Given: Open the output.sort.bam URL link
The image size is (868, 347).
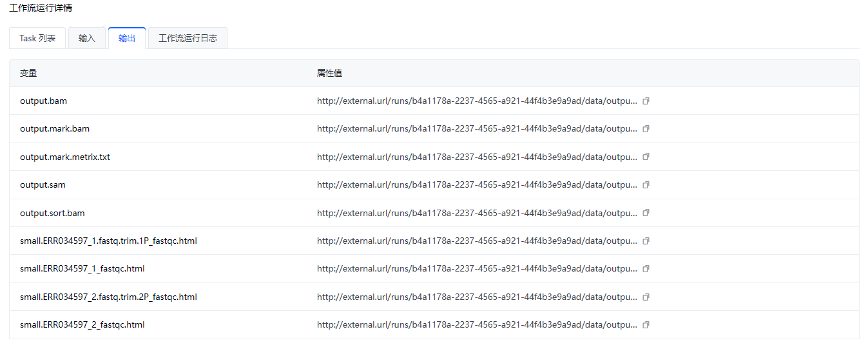Looking at the screenshot, I should (477, 213).
